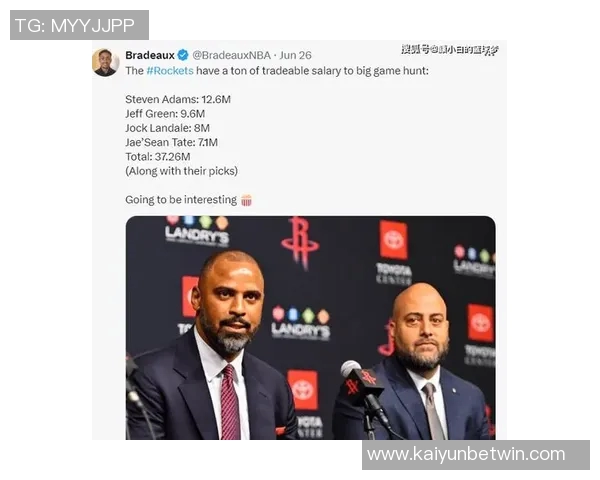Click the Total: 37.26M line
This screenshot has width=600, height=480.
coord(158,157)
